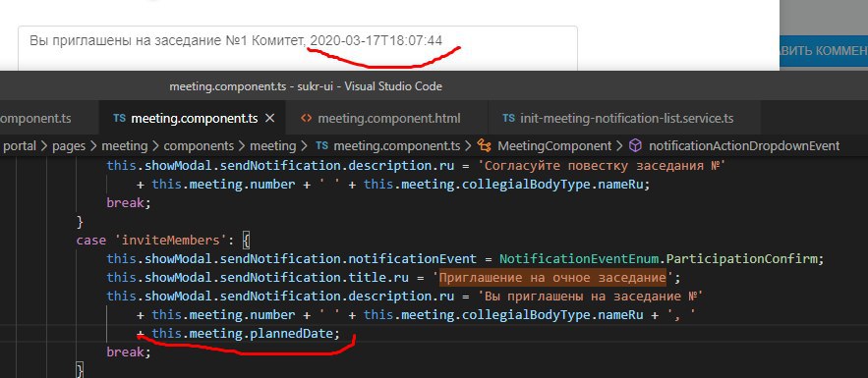The width and height of the screenshot is (868, 378).
Task: Click the HTML file icon on meeting.component.html tab
Action: point(306,118)
